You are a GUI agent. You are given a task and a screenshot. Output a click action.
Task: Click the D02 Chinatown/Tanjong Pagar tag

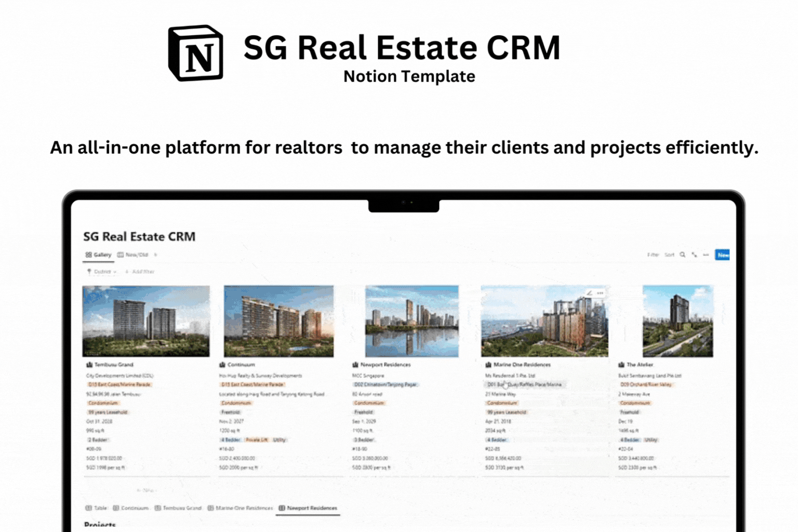(x=385, y=384)
